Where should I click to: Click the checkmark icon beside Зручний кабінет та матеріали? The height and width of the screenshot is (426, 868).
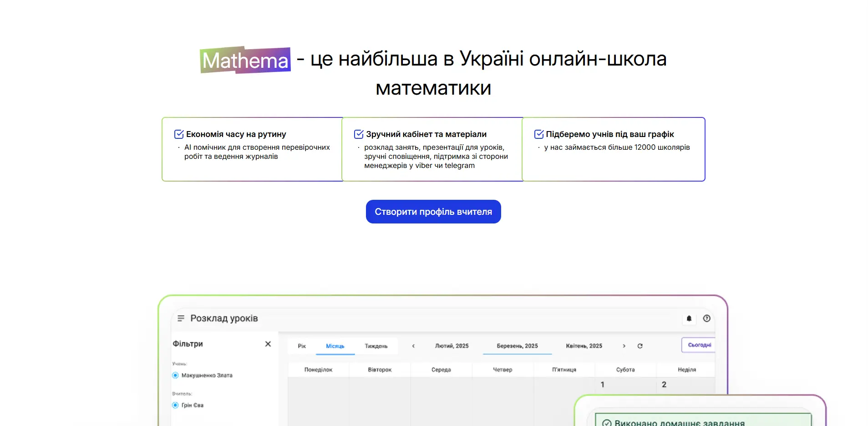coord(358,133)
